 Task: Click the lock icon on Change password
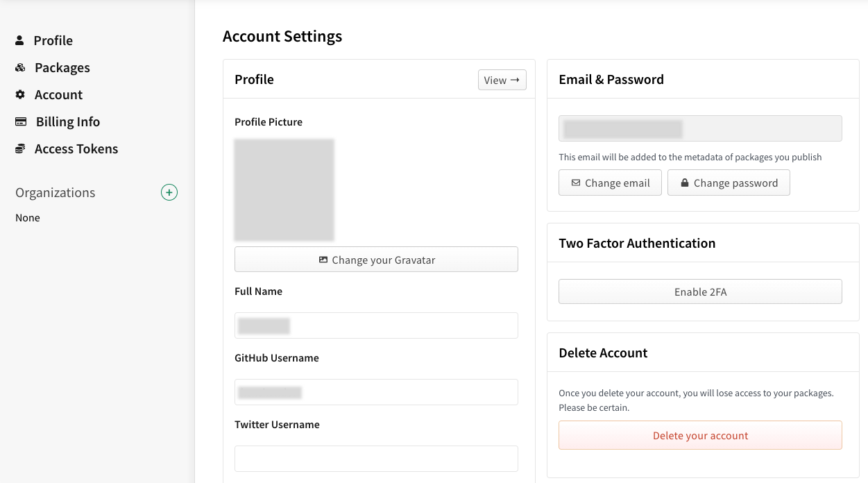pyautogui.click(x=685, y=183)
